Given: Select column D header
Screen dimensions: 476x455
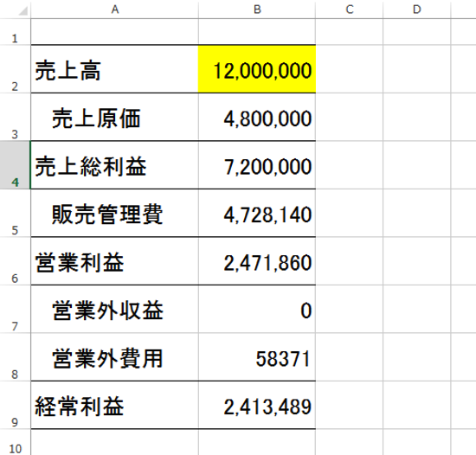Looking at the screenshot, I should tap(417, 10).
